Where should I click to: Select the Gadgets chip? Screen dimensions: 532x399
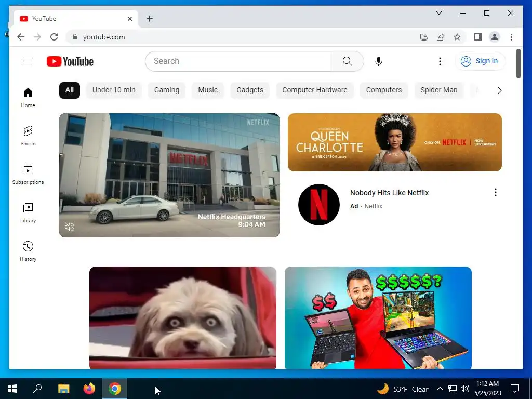pos(250,90)
